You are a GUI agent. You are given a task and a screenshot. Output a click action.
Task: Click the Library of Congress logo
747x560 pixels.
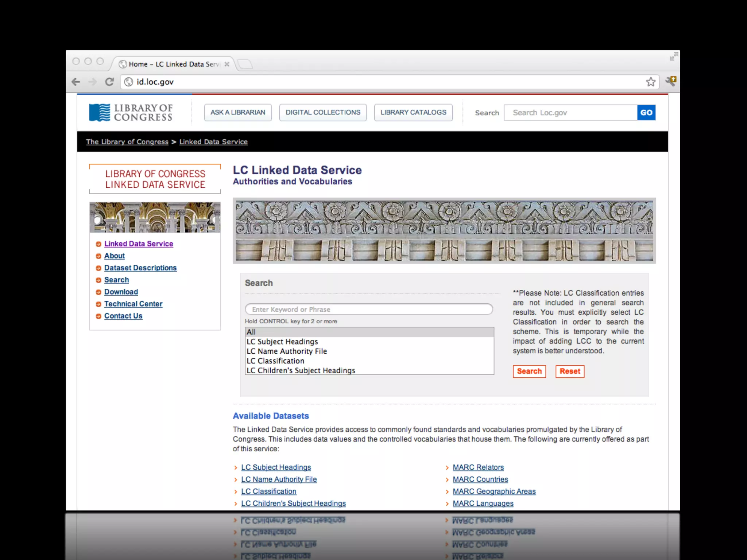tap(131, 112)
